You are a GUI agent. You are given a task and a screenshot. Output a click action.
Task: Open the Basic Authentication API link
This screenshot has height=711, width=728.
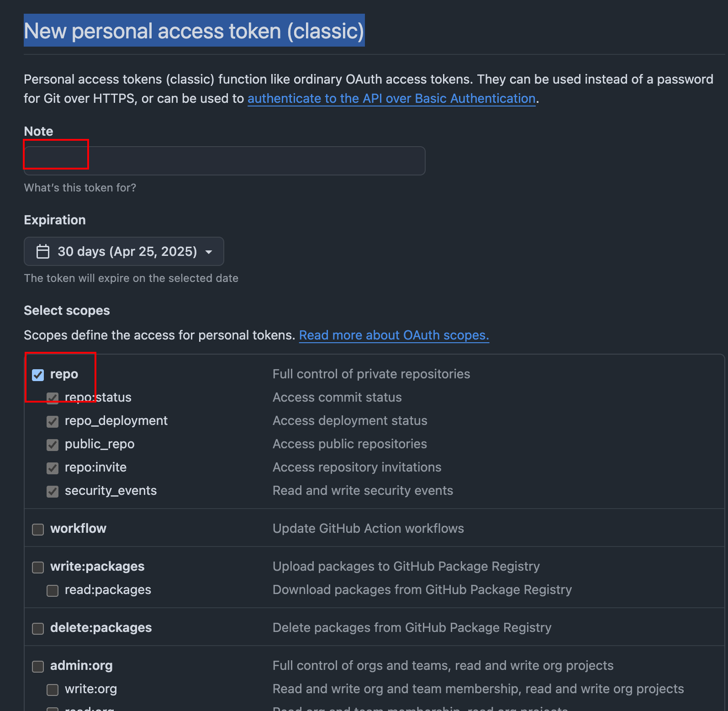[x=391, y=99]
